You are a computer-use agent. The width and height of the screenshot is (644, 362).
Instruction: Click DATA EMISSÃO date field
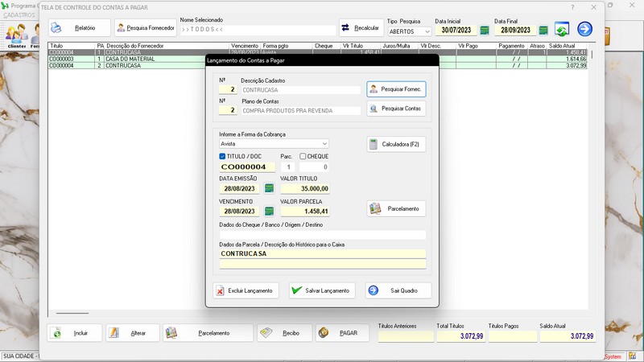pyautogui.click(x=240, y=188)
